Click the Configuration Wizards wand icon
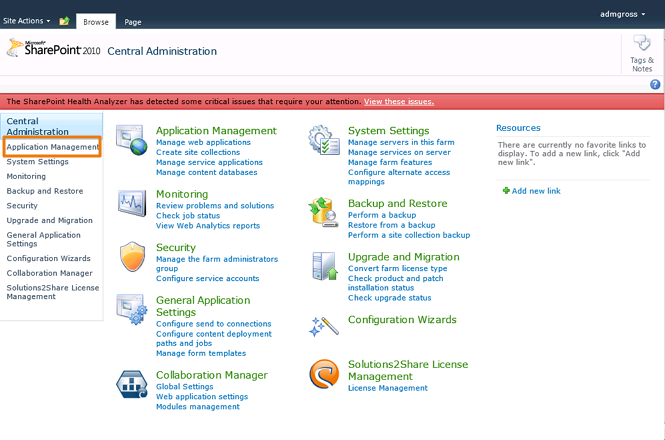 point(324,327)
